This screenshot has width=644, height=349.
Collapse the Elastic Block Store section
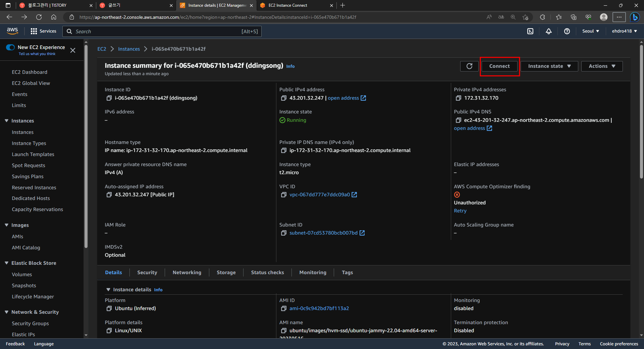tap(6, 263)
